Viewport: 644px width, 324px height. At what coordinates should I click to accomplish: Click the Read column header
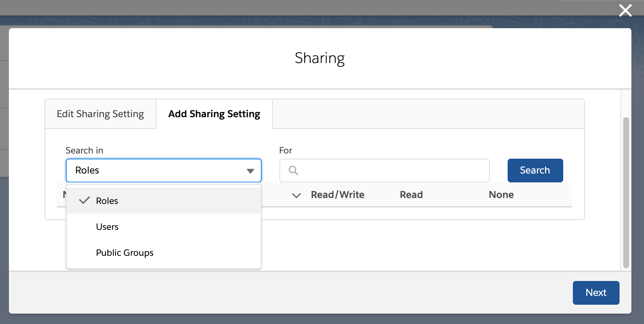[411, 195]
